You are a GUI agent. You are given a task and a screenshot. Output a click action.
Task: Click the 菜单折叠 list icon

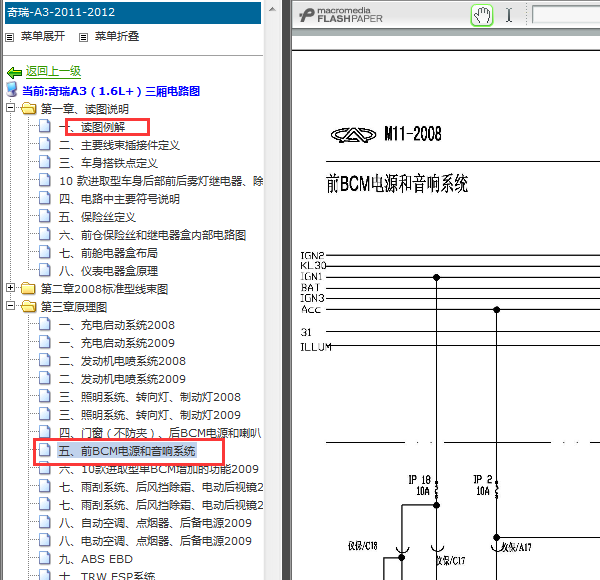83,37
